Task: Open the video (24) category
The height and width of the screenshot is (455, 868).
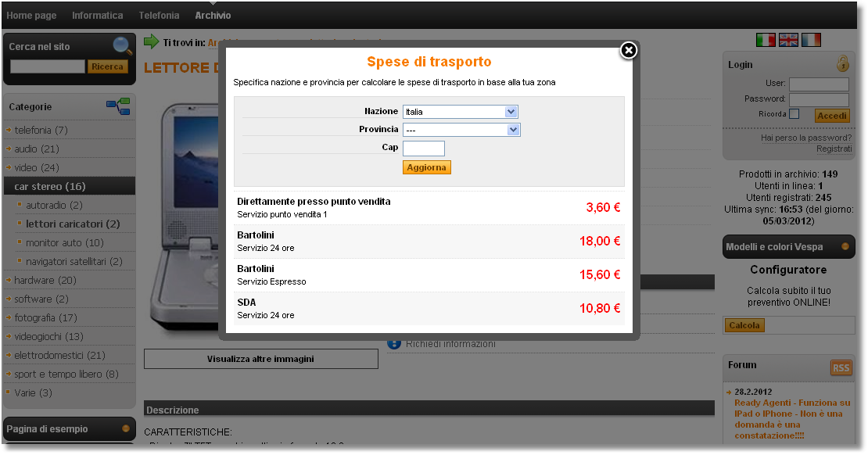Action: click(37, 168)
